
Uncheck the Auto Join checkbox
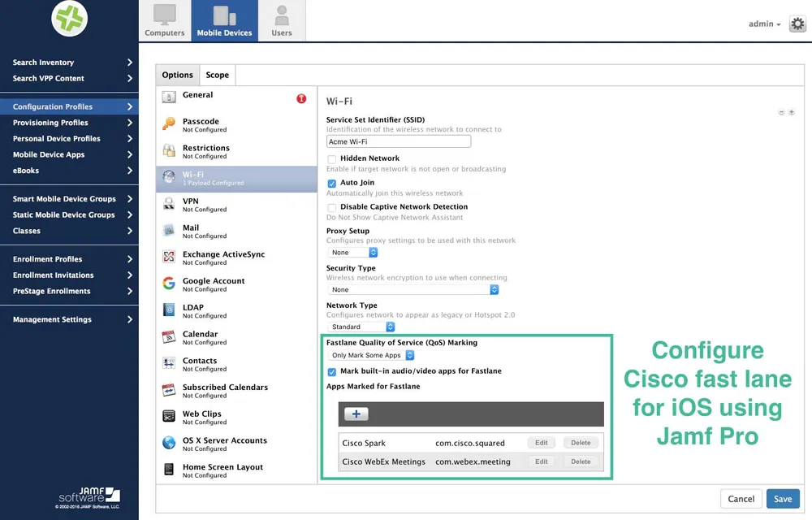(332, 184)
